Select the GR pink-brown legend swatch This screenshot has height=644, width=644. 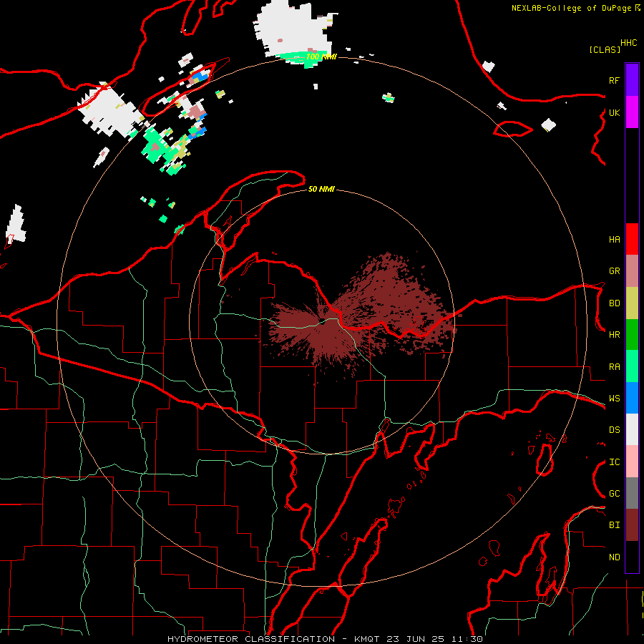[x=632, y=271]
